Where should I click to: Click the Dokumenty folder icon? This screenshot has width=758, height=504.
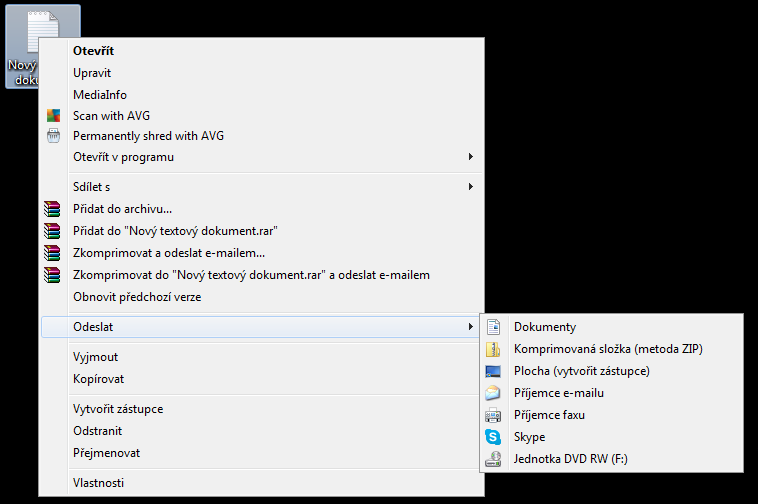coord(493,327)
